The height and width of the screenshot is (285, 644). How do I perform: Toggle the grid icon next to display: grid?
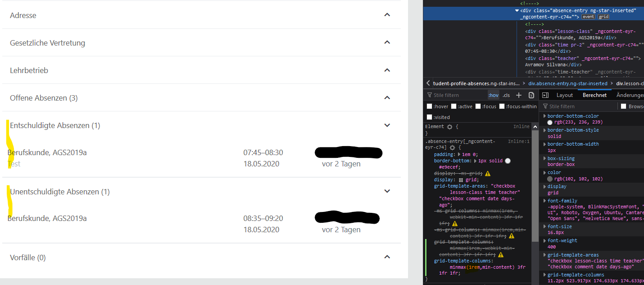461,179
